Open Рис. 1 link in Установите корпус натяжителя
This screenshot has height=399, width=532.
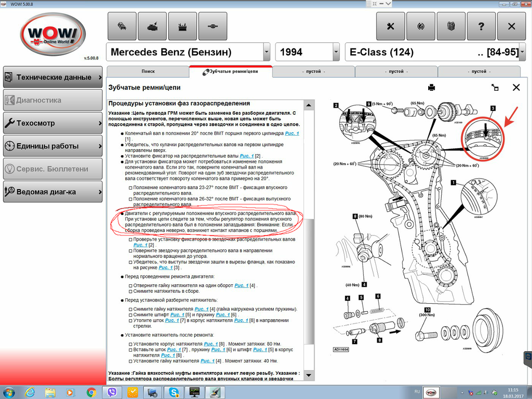(x=211, y=344)
